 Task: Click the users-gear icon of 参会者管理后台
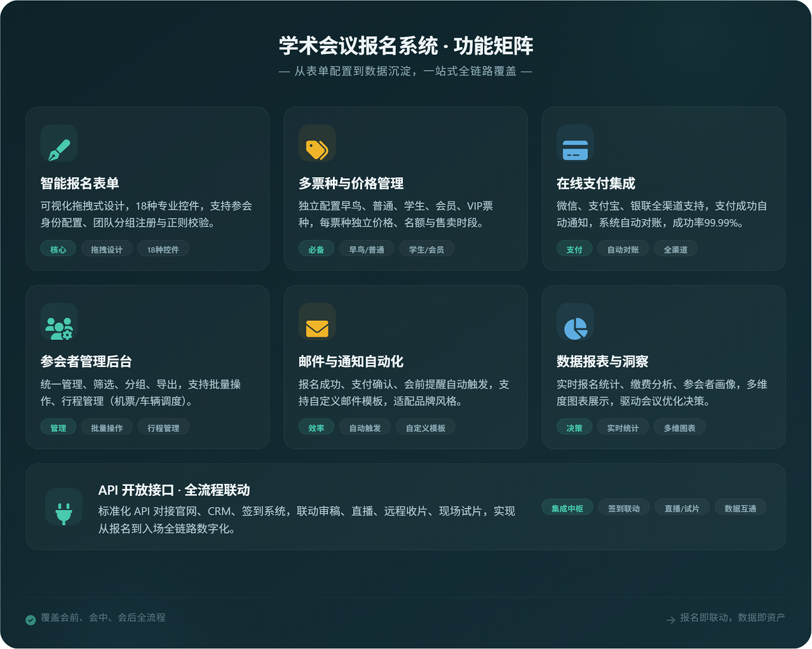(x=59, y=328)
